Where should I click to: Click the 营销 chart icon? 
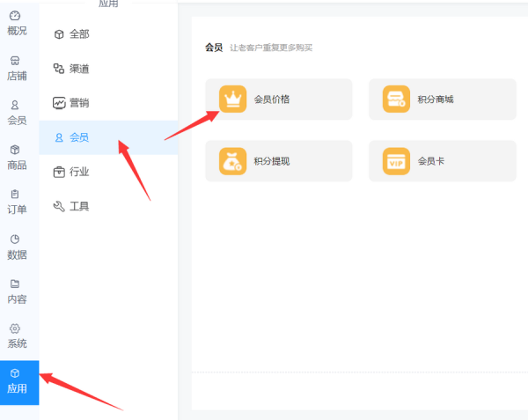coord(59,103)
